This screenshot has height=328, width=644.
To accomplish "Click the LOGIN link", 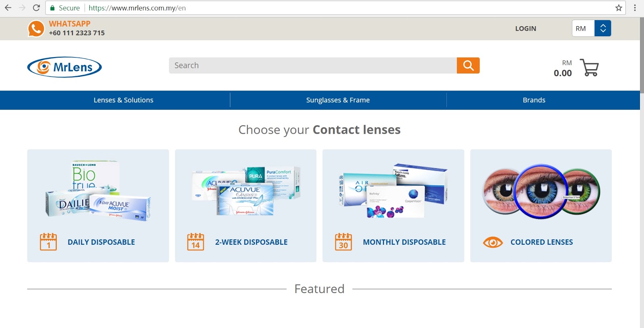I will tap(526, 28).
